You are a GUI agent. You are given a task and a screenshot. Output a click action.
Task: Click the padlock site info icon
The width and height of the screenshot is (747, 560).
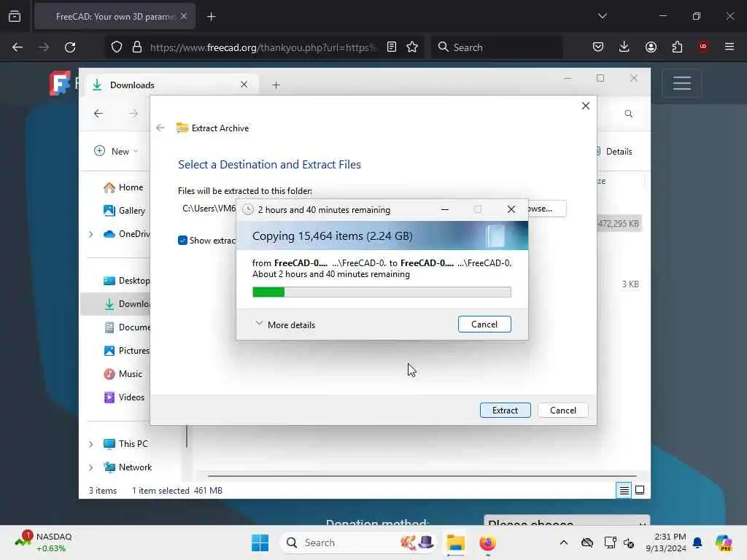[x=137, y=47]
